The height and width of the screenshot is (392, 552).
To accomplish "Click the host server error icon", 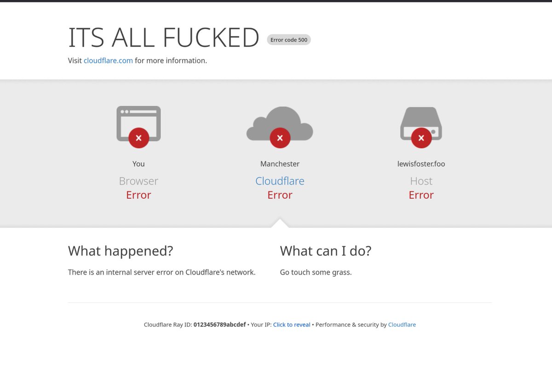I will [421, 127].
